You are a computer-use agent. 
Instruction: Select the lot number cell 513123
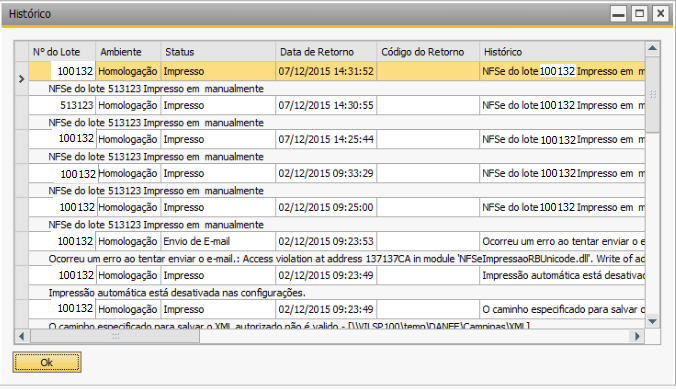(x=62, y=105)
